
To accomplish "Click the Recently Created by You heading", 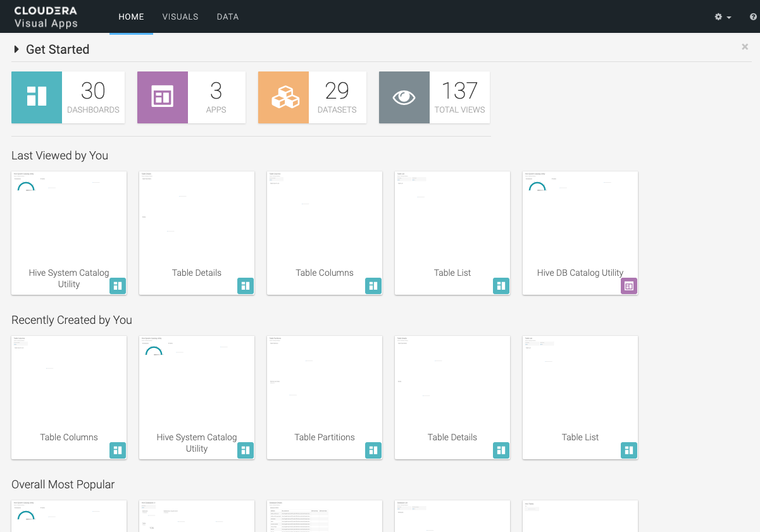I will (72, 320).
